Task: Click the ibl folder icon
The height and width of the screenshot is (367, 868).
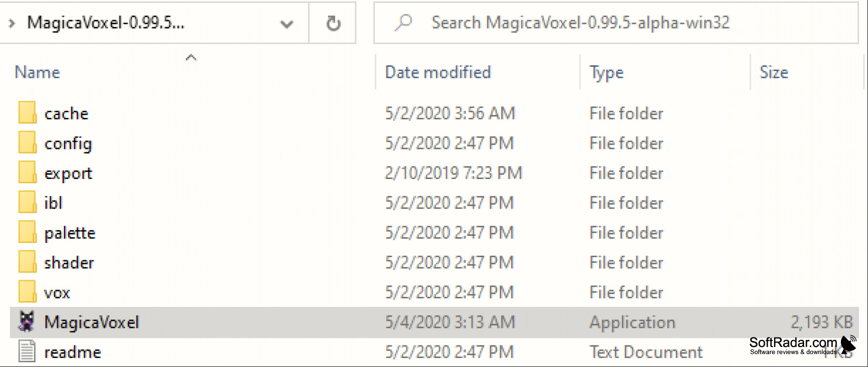Action: 27,202
